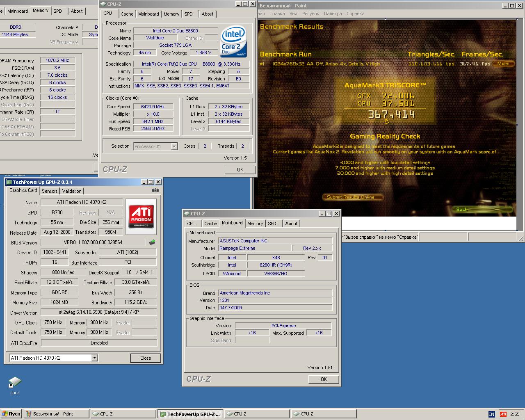Click the BIOS Version field in GPU-Z

click(93, 242)
